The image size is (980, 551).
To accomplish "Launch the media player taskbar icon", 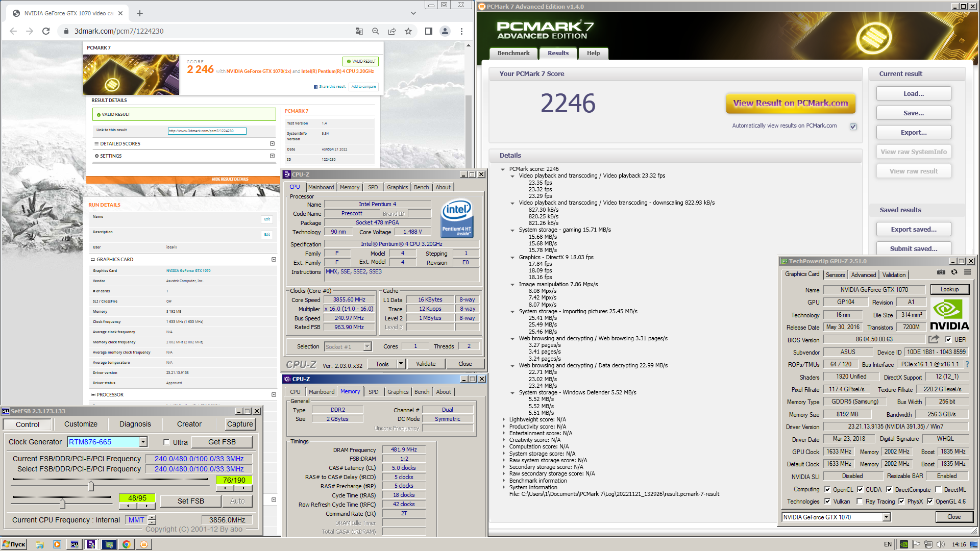I will (x=57, y=544).
